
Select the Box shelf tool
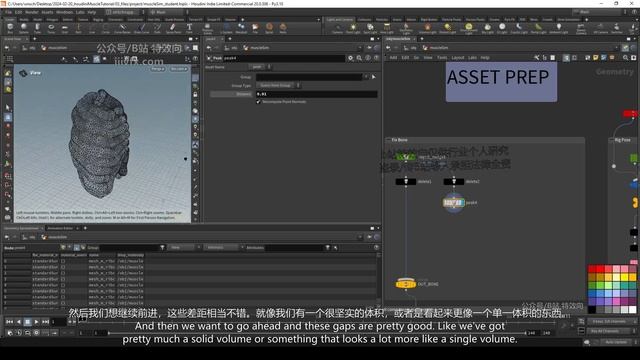tap(10, 28)
